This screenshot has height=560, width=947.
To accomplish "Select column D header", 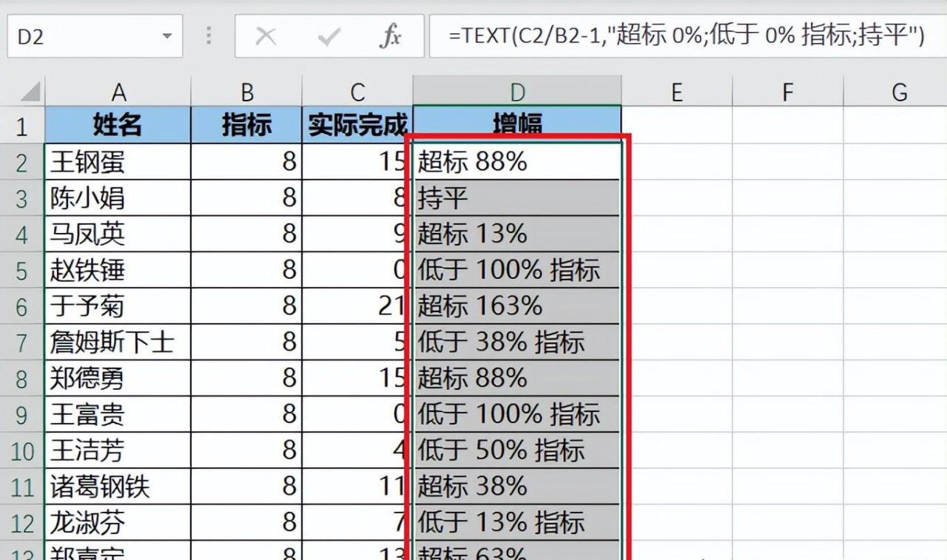I will pos(517,92).
